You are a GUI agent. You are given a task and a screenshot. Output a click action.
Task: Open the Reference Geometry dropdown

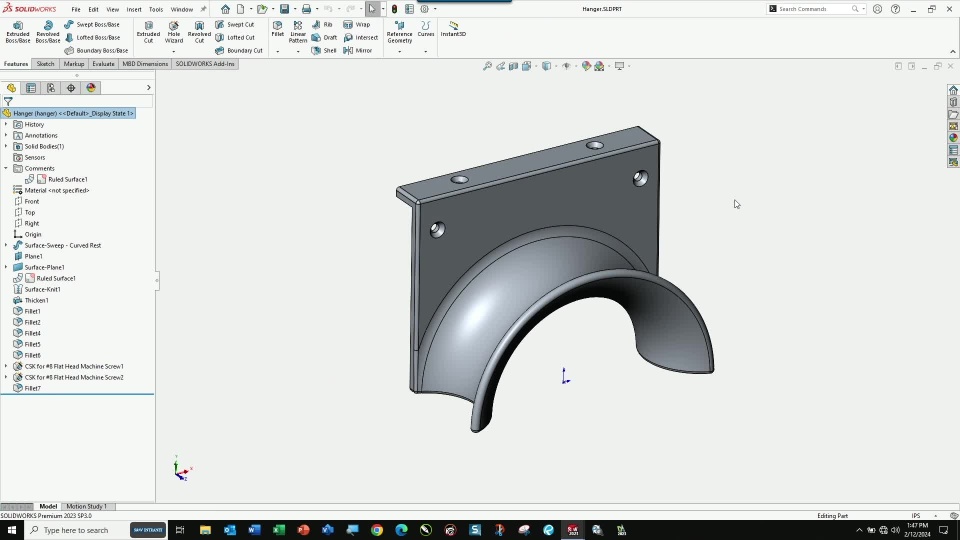click(399, 51)
